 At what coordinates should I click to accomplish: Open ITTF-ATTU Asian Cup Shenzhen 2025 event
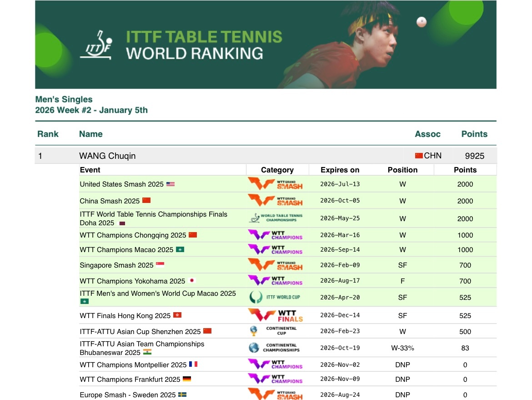point(140,331)
